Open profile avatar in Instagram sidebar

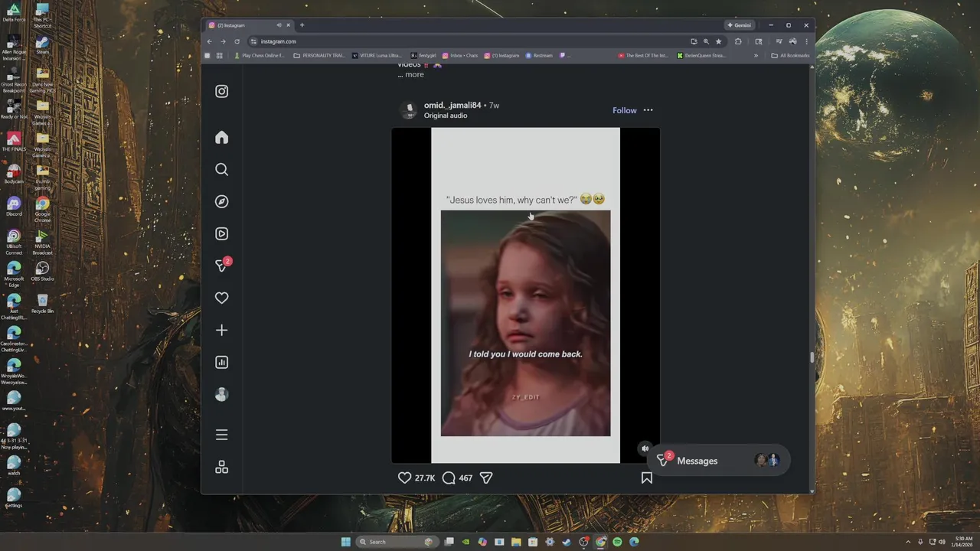coord(221,394)
